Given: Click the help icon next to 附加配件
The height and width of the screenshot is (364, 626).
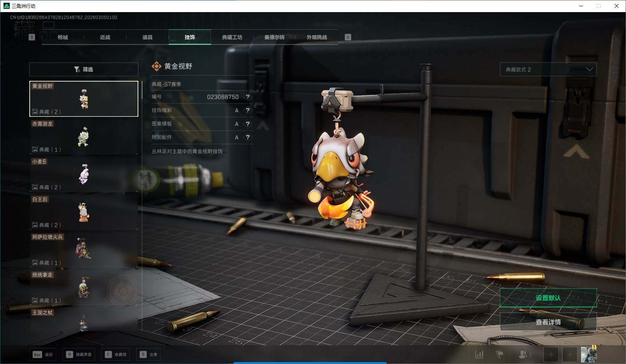Looking at the screenshot, I should click(247, 137).
